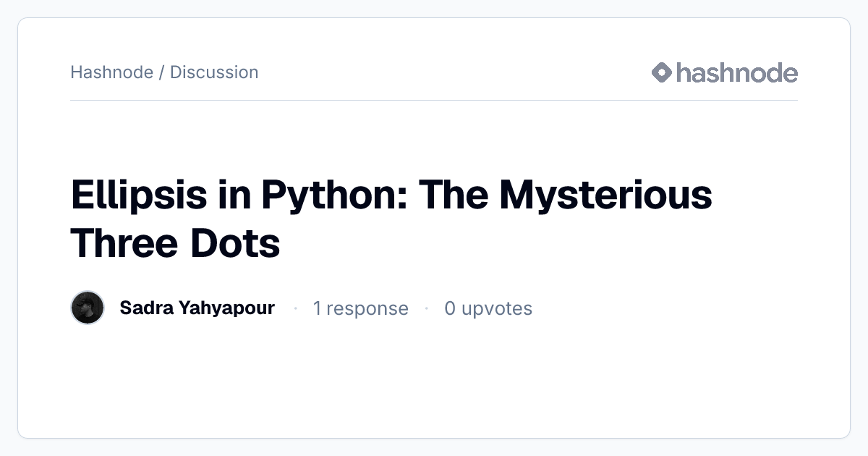Click the horizontal divider line under the header
The width and height of the screenshot is (868, 456).
click(x=434, y=100)
